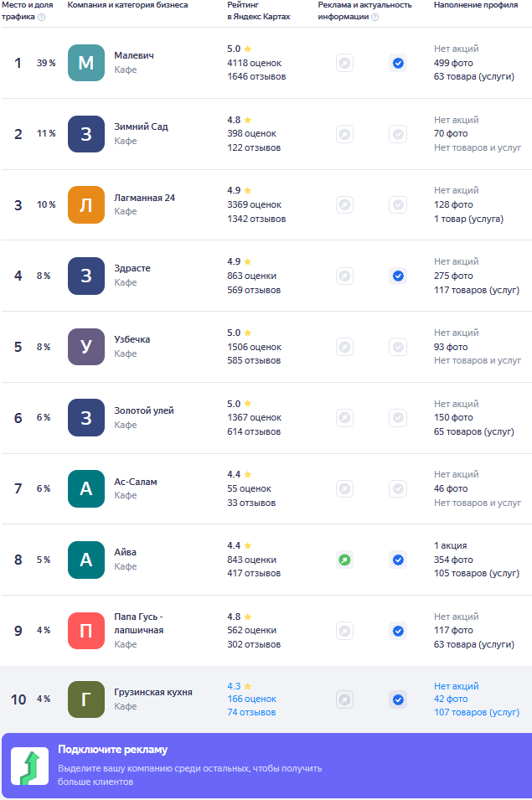Viewport: 532px width, 800px height.
Task: Click the orange Лагманная 24 avatar icon
Action: point(85,204)
